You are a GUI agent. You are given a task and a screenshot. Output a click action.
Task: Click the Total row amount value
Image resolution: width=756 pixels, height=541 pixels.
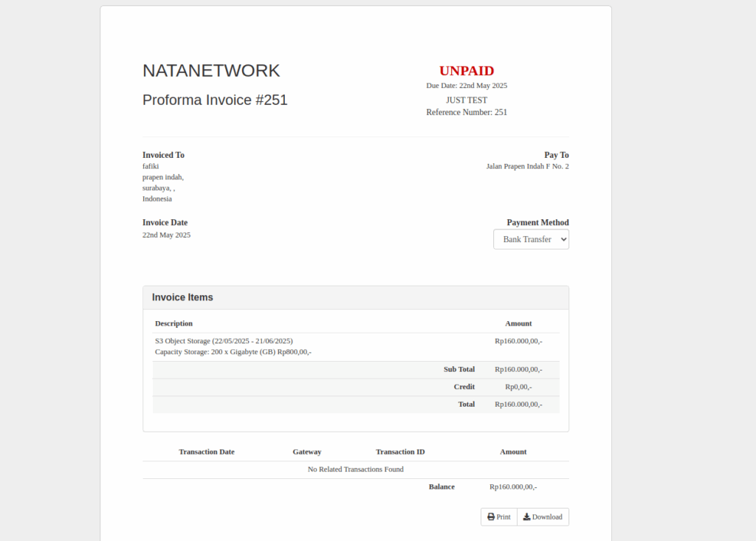(x=518, y=404)
